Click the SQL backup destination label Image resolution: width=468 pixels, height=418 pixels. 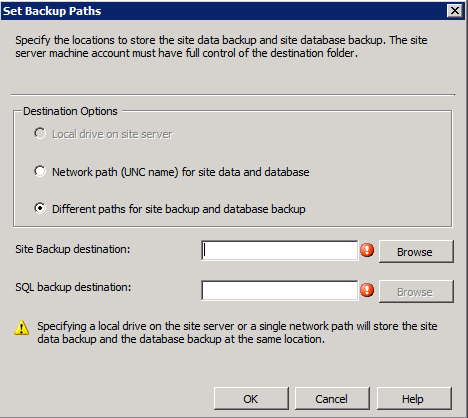[73, 287]
